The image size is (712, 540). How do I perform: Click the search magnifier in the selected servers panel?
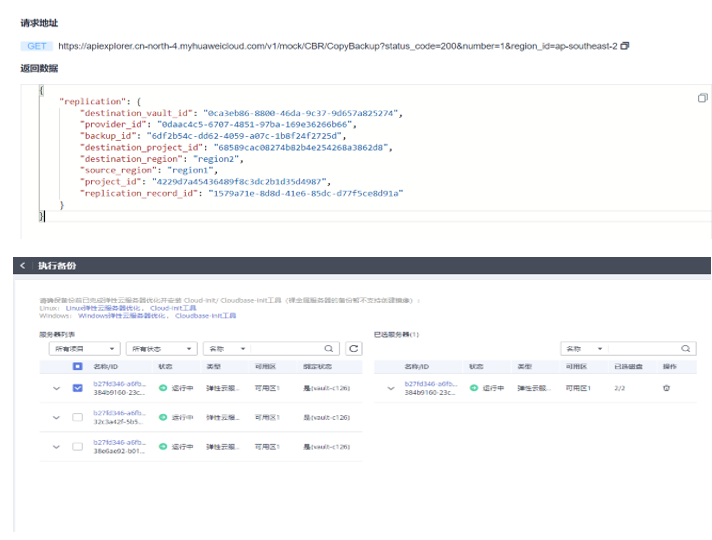click(686, 348)
